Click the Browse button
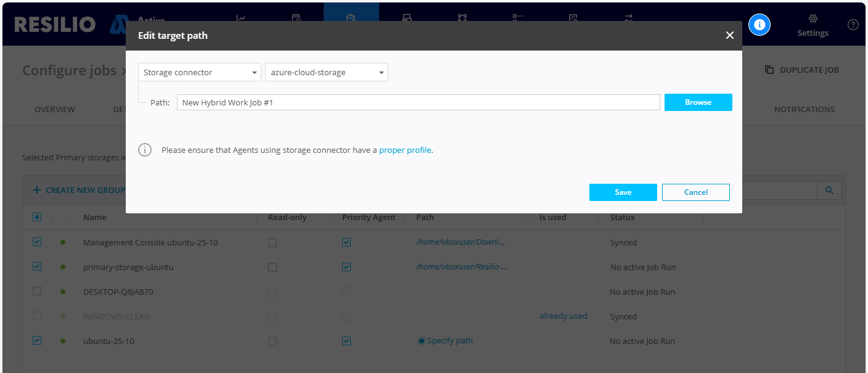868x373 pixels. pos(698,102)
